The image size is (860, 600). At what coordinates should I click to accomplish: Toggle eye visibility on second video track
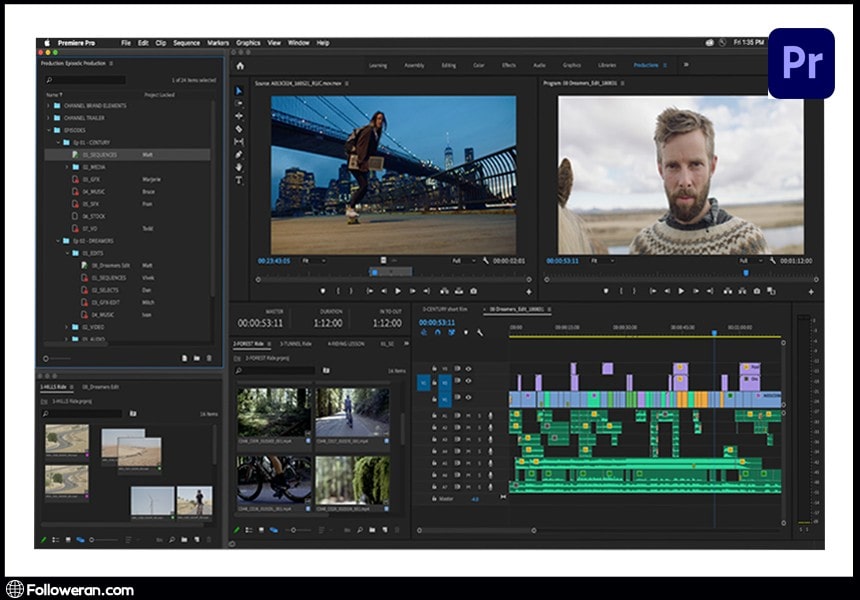(x=468, y=381)
